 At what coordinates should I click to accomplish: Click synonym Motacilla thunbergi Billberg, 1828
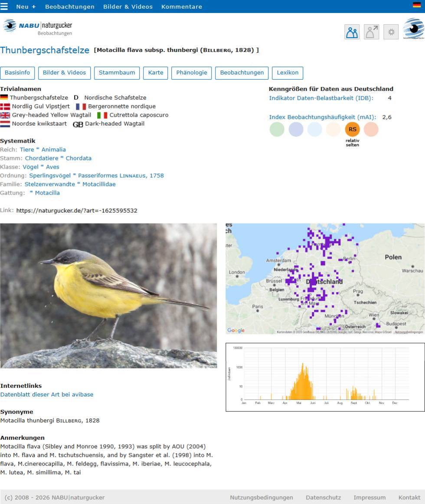point(50,420)
